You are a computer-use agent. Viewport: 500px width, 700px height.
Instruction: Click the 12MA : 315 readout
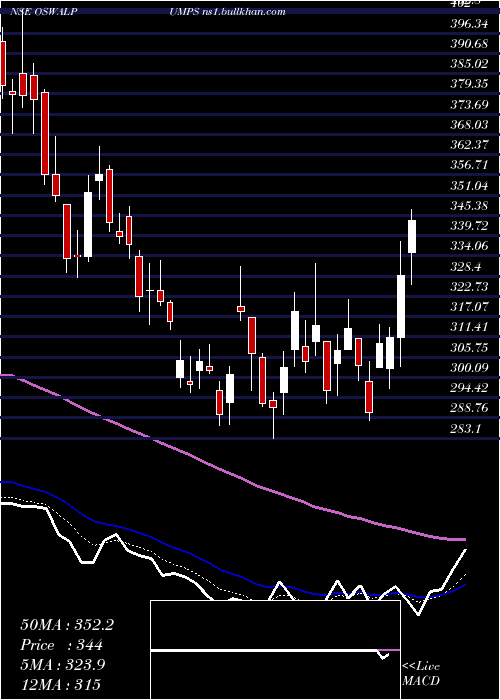point(61,684)
